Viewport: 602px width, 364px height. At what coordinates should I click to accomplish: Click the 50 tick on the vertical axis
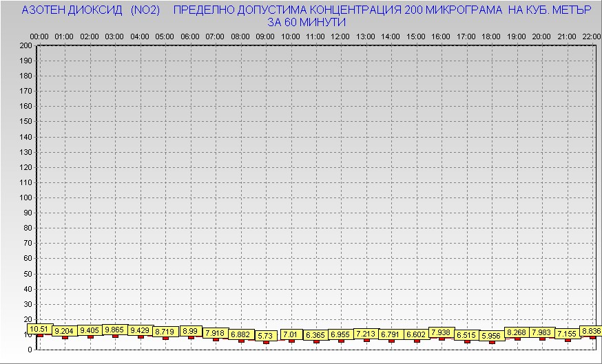[x=28, y=273]
